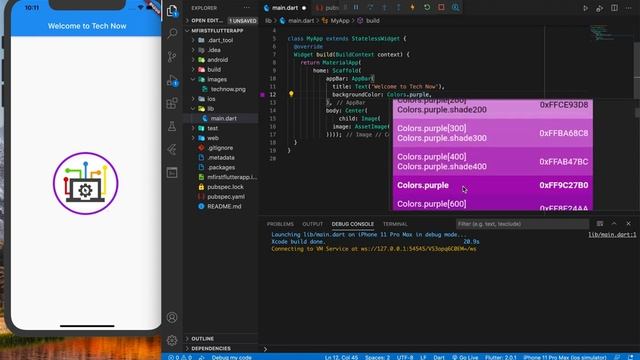The width and height of the screenshot is (640, 360).
Task: Open pubspec.lock in the file tree
Action: click(225, 187)
